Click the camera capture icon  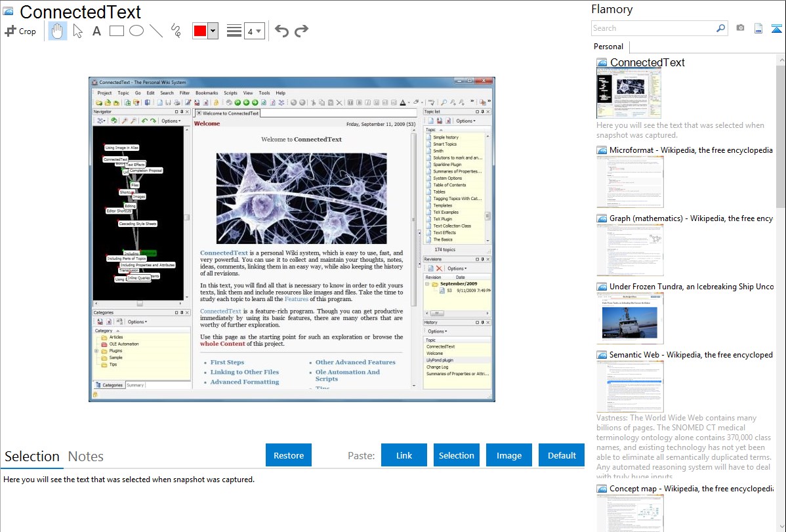coord(740,28)
